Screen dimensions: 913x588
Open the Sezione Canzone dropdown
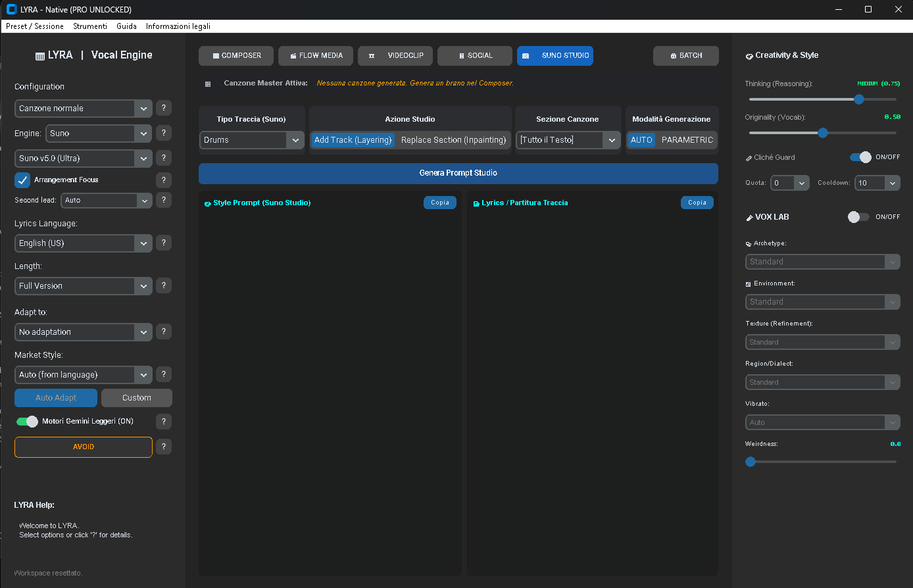click(568, 139)
